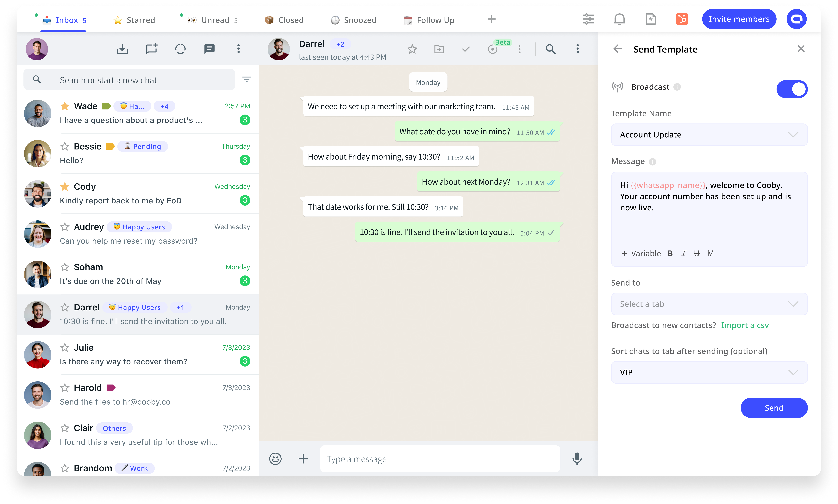Click the Send button for the template
The width and height of the screenshot is (838, 504).
coord(774,408)
